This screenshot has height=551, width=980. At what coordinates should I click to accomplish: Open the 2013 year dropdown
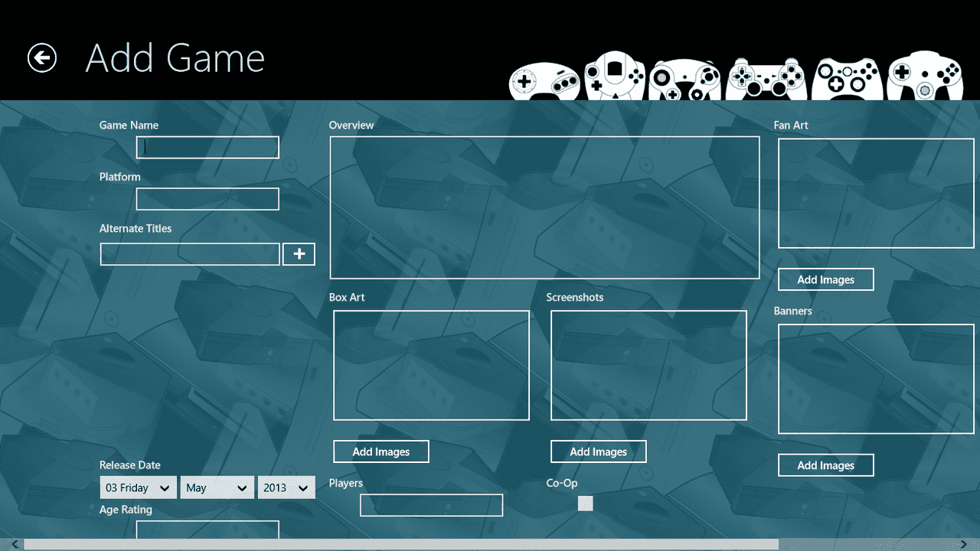point(286,487)
